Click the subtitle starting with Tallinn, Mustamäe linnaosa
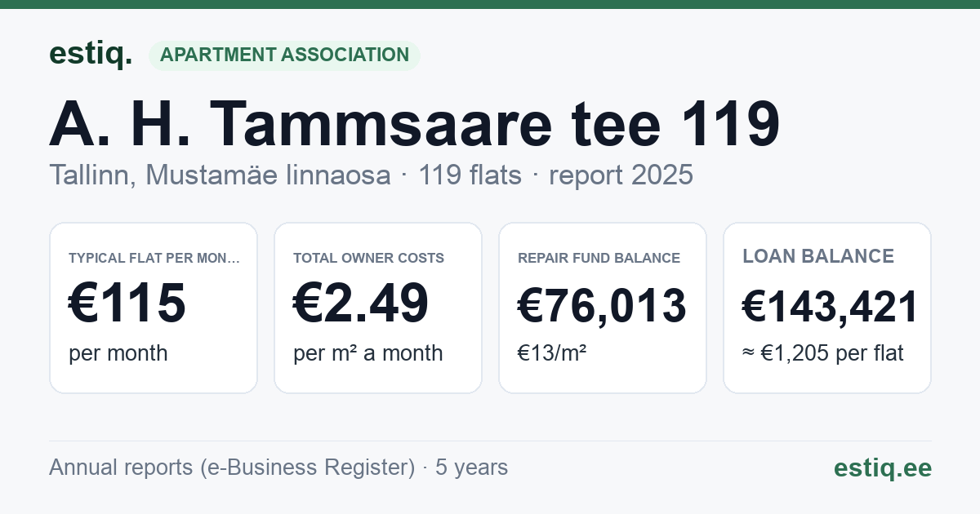 pos(371,175)
